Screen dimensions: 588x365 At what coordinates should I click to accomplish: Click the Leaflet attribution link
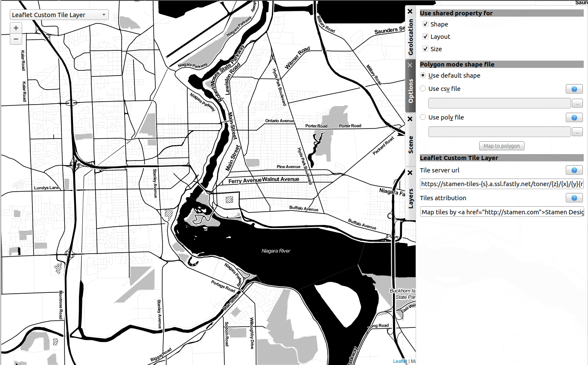click(x=400, y=361)
